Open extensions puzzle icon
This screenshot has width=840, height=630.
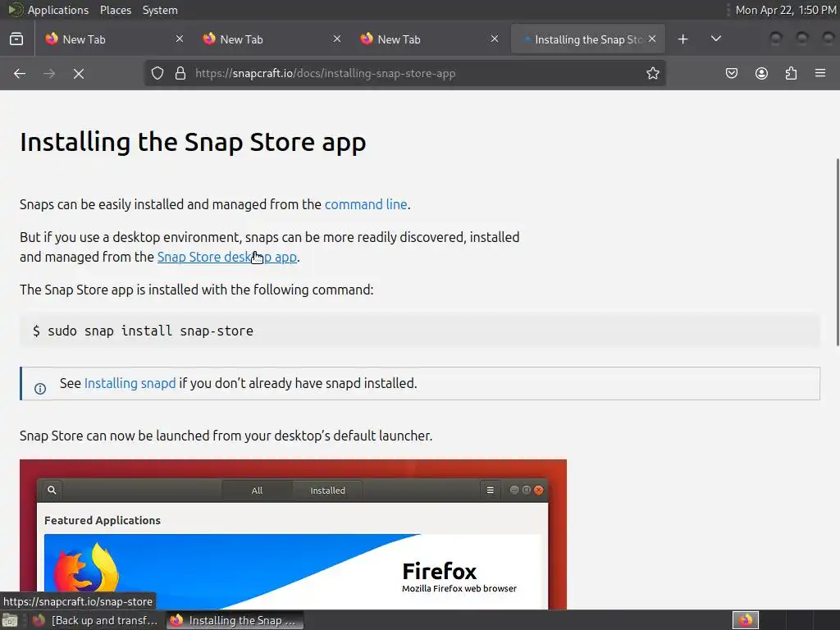[x=791, y=73]
